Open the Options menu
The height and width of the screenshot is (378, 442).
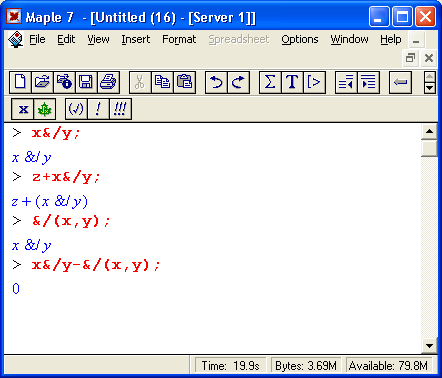pos(300,39)
